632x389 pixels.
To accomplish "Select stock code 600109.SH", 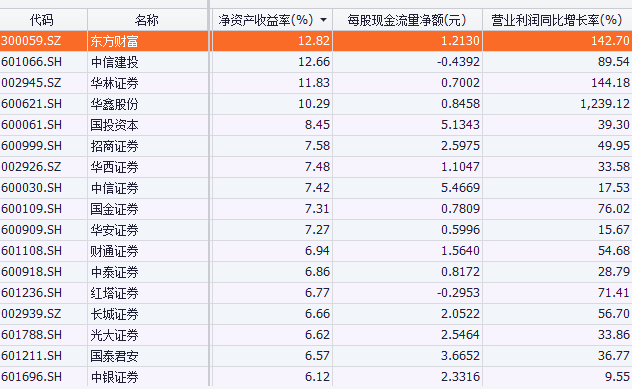I will pos(31,208).
